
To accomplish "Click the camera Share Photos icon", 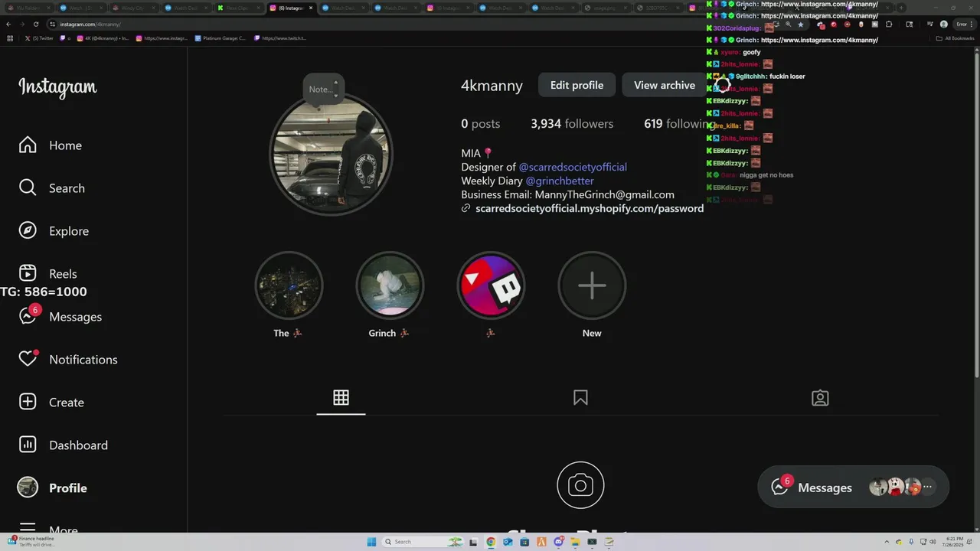I will 580,485.
